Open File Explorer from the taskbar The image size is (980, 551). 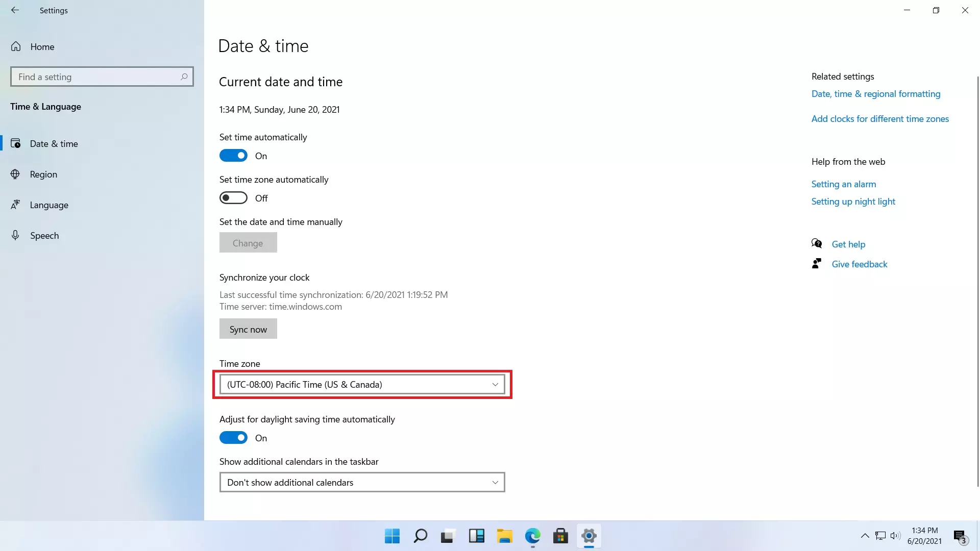coord(504,536)
